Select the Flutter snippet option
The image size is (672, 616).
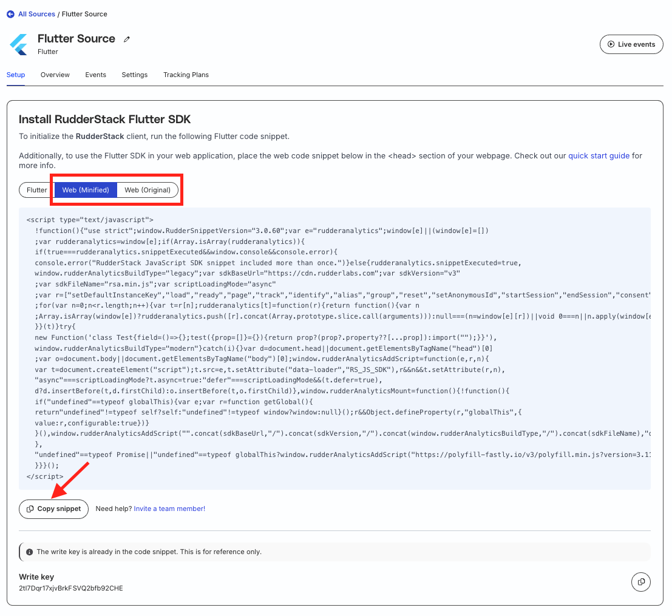click(37, 190)
